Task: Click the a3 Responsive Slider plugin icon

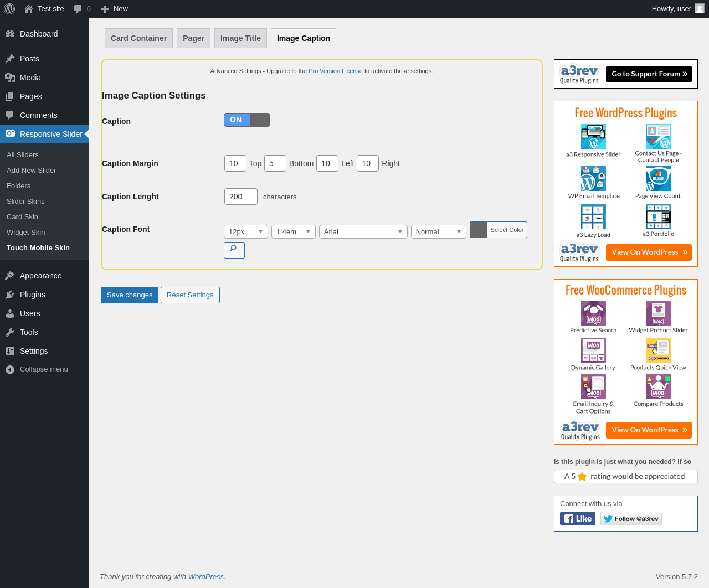Action: [x=593, y=137]
